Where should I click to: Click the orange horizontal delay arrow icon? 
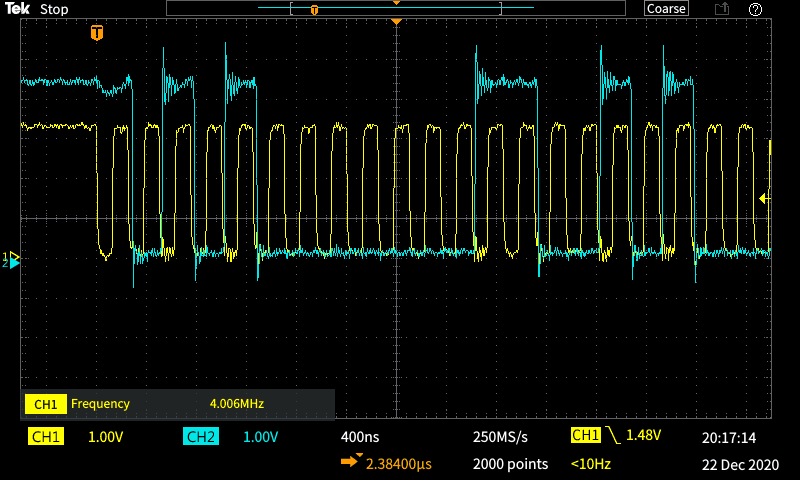(352, 461)
